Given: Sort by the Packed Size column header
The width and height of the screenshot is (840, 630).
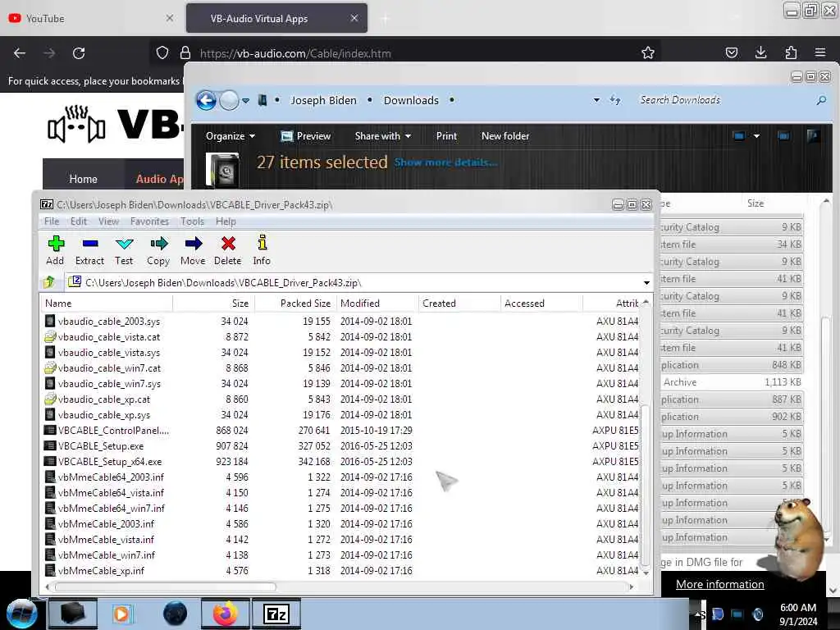Looking at the screenshot, I should coord(295,304).
